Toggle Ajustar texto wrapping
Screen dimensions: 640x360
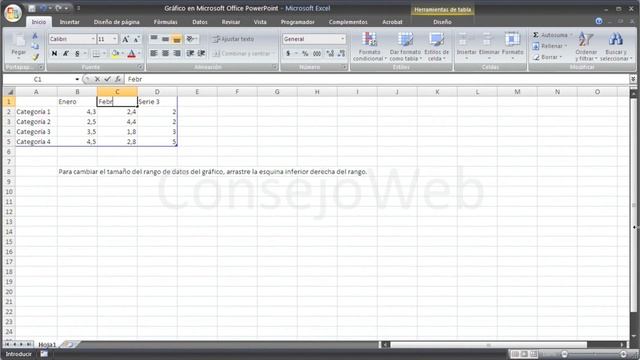tap(233, 39)
